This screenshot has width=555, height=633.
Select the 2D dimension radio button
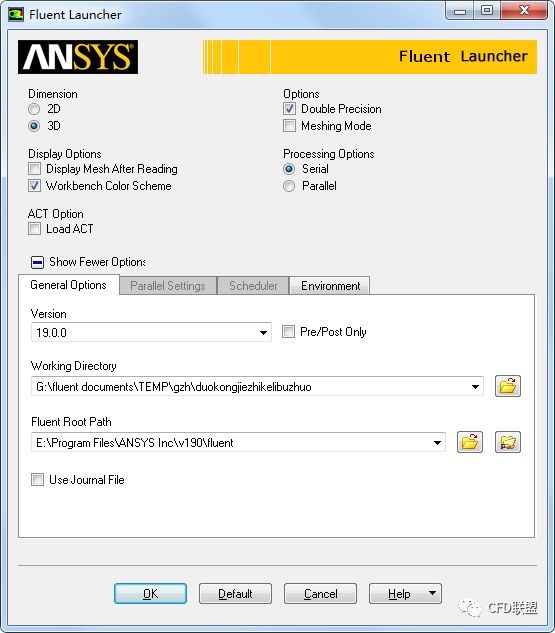click(x=34, y=109)
